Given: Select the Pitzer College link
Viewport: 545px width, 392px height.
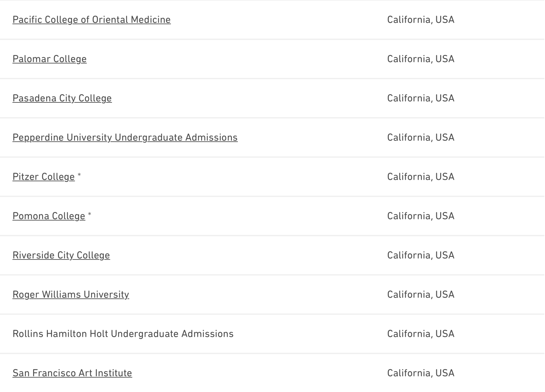Looking at the screenshot, I should (x=44, y=177).
